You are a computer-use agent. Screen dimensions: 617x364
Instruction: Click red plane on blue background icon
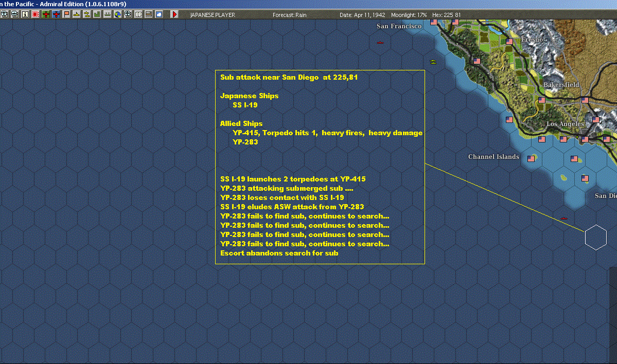click(x=56, y=14)
